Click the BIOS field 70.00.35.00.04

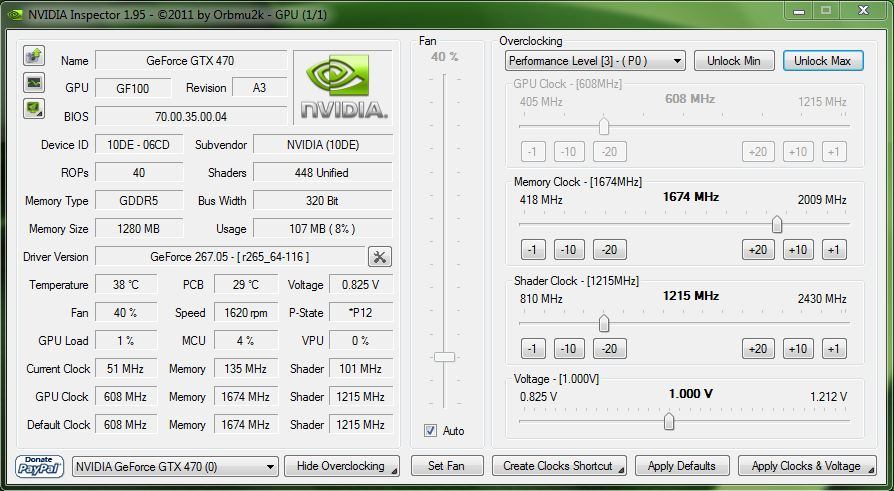tap(190, 116)
